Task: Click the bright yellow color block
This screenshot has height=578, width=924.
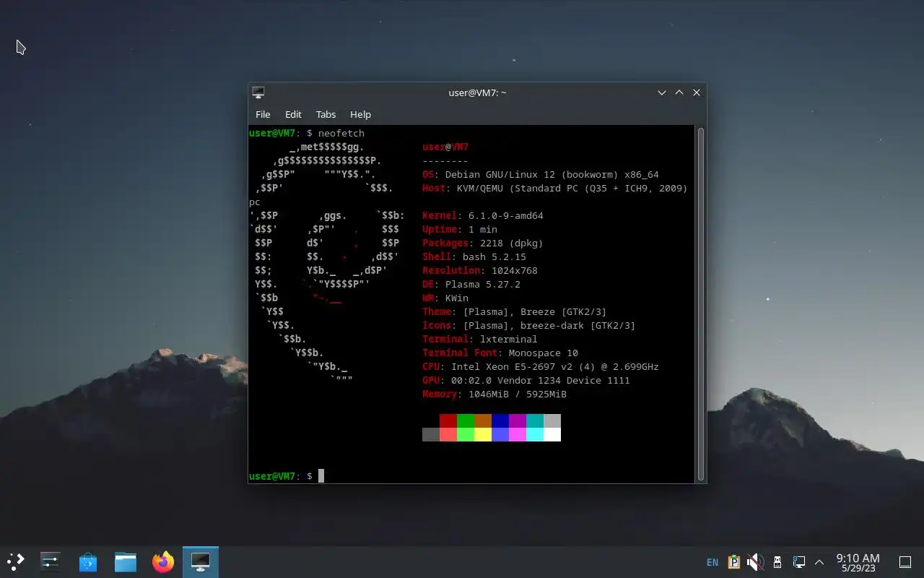Action: point(483,434)
